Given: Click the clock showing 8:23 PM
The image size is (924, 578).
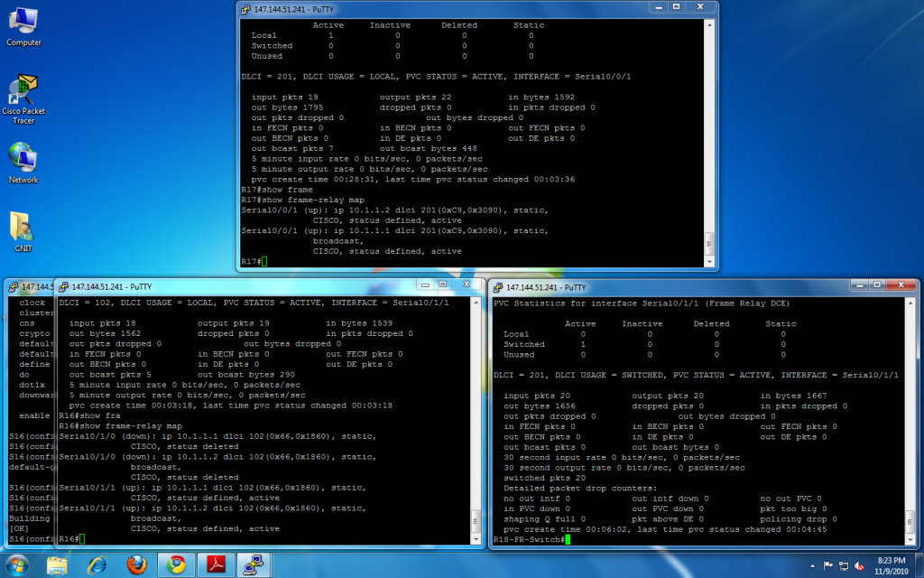Looking at the screenshot, I should tap(889, 565).
